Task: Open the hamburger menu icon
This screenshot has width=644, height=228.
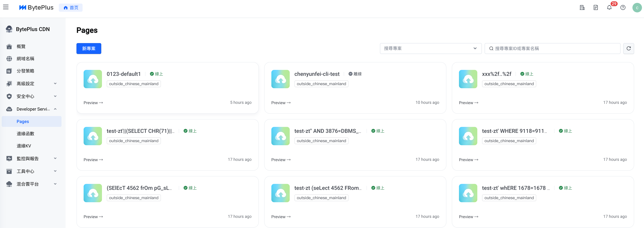Action: coord(6,7)
